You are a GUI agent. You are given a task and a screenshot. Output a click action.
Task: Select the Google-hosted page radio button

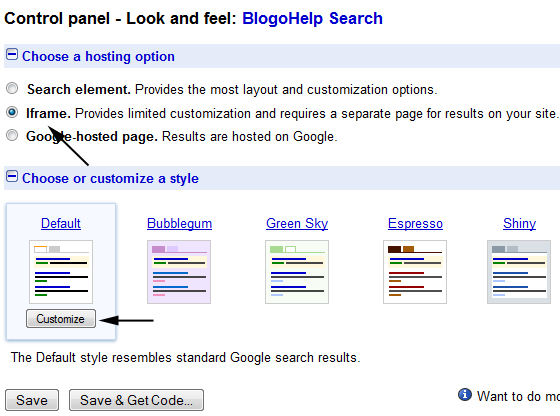tap(12, 135)
